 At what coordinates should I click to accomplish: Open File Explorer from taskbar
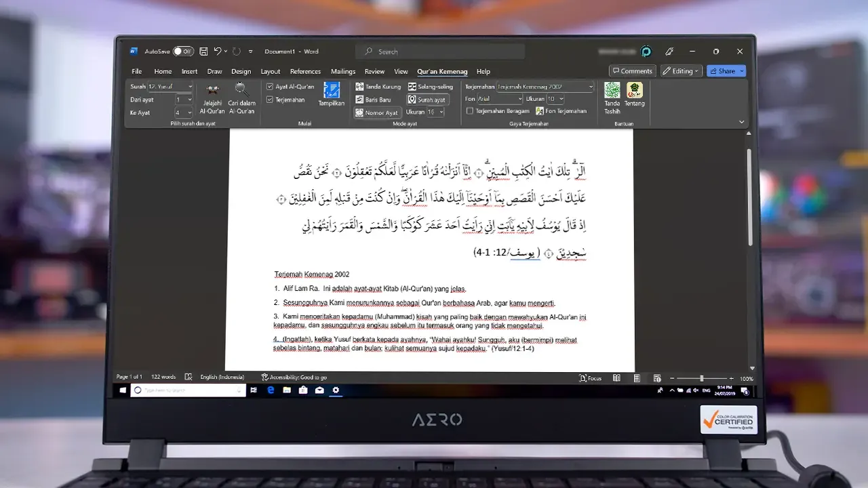pos(287,390)
